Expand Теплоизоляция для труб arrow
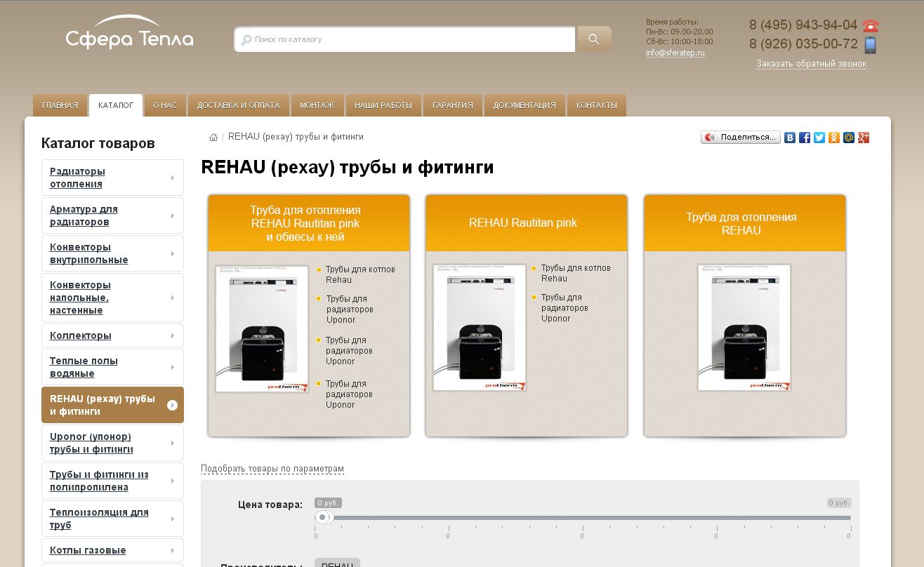 coord(173,519)
